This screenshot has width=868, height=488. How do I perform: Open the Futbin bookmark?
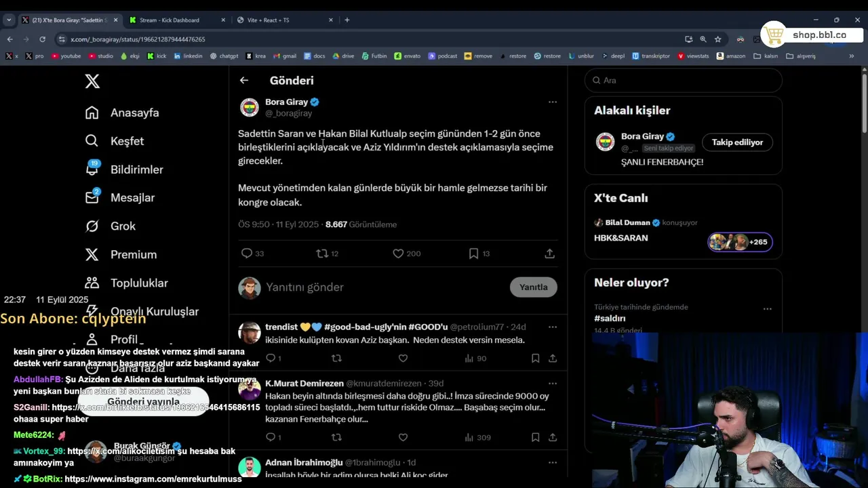[x=374, y=56]
